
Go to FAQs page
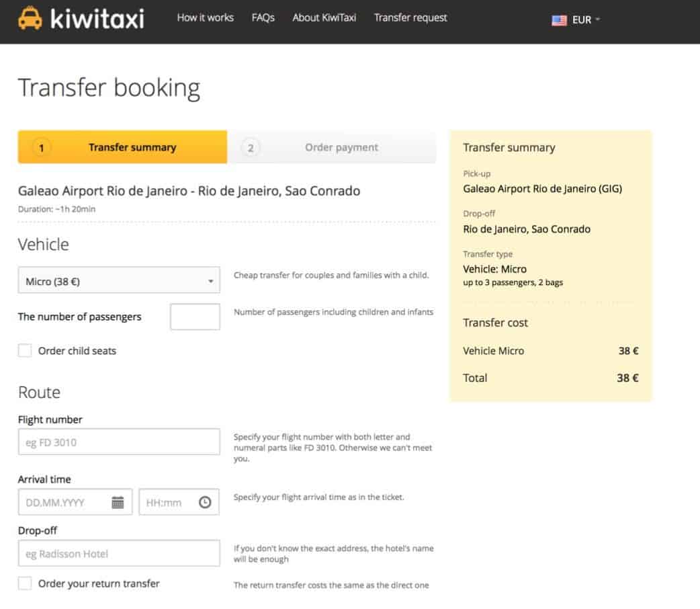(263, 17)
